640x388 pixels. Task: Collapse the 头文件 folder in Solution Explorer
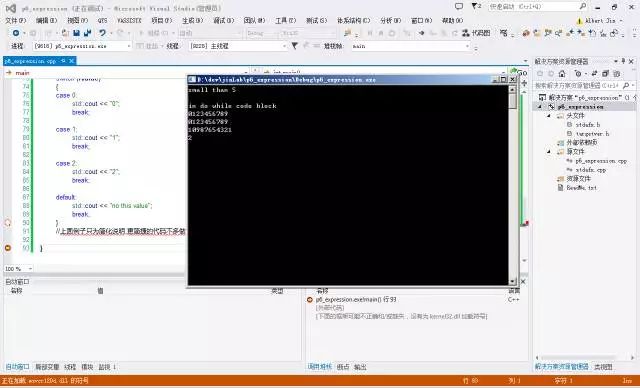[x=549, y=116]
